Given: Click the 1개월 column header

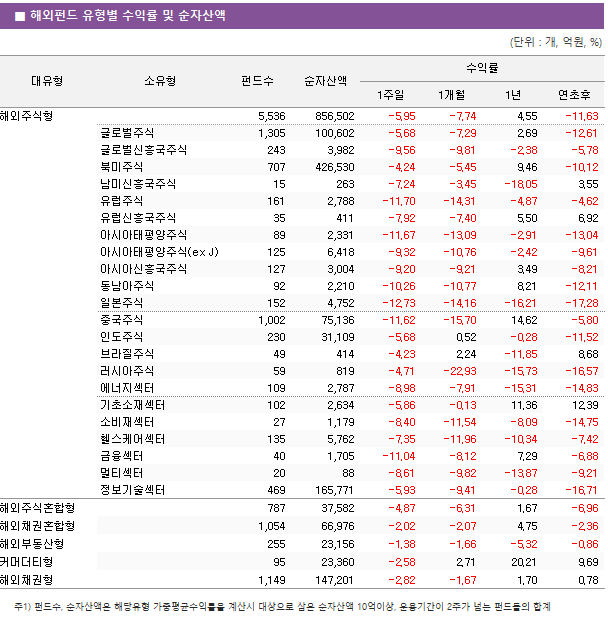Looking at the screenshot, I should [x=452, y=95].
